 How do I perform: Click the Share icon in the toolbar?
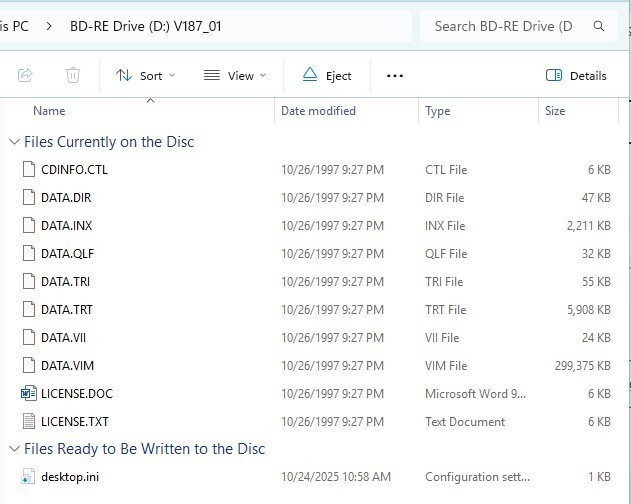point(25,75)
